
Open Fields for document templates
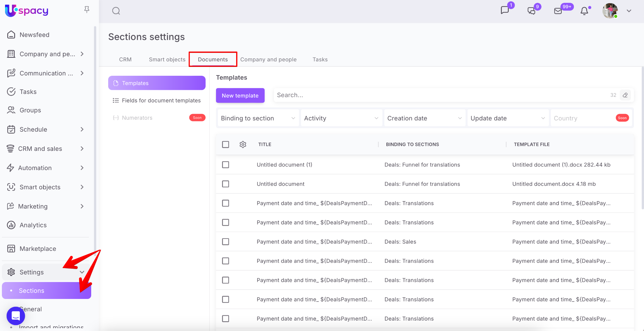click(161, 101)
